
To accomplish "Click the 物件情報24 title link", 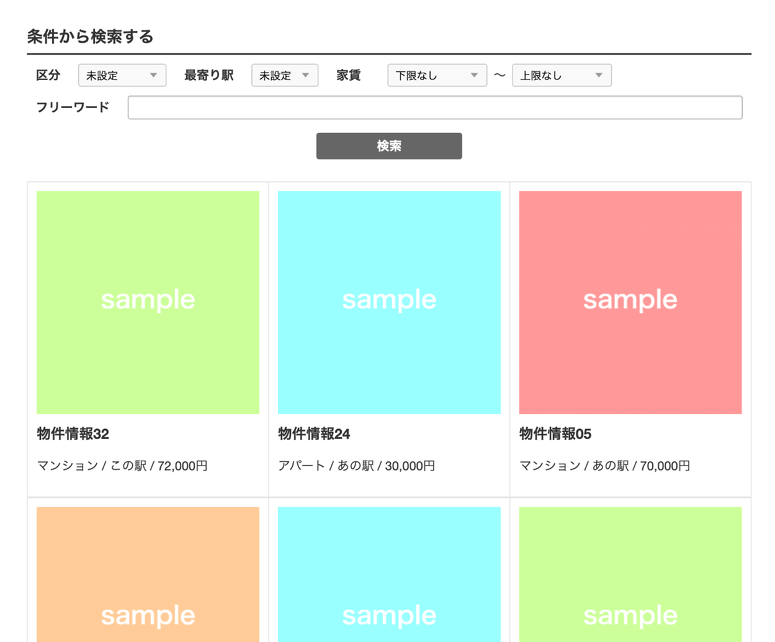I will (x=314, y=434).
